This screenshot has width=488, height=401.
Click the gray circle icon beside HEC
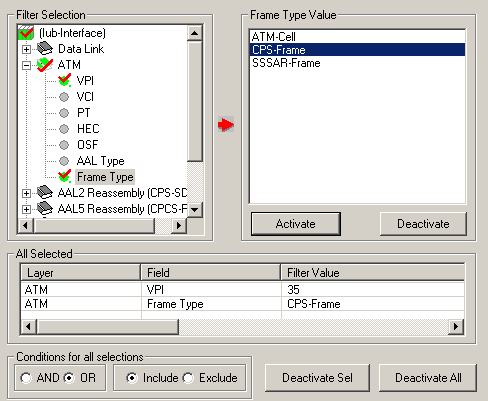point(64,129)
